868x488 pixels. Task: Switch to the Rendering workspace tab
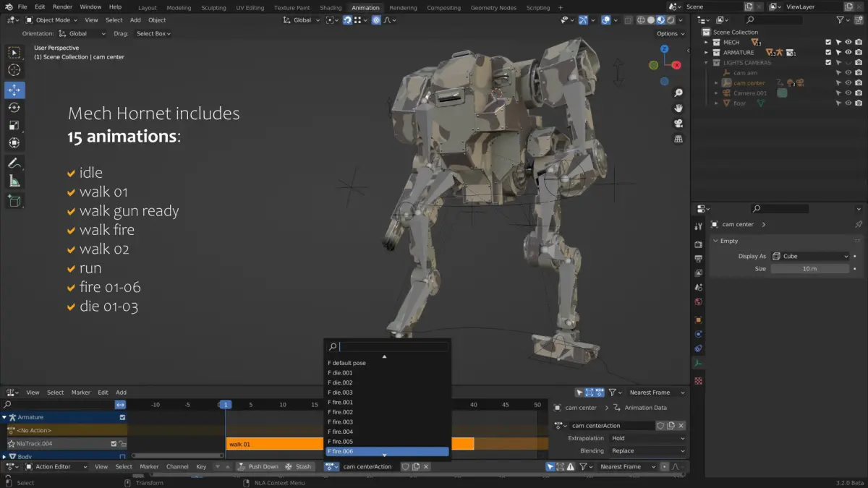(403, 8)
